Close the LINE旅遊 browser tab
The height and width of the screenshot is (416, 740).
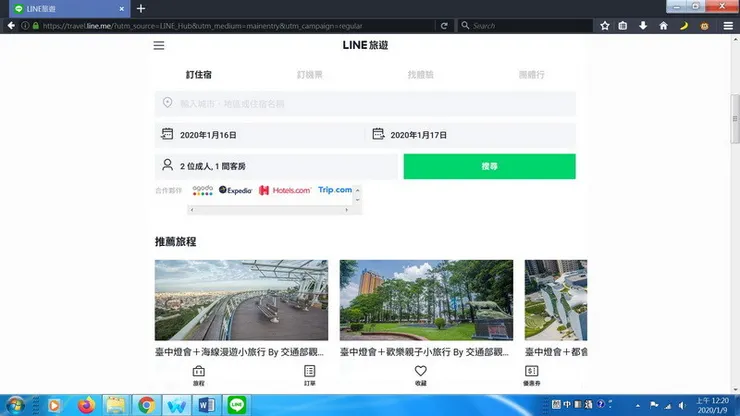[121, 8]
